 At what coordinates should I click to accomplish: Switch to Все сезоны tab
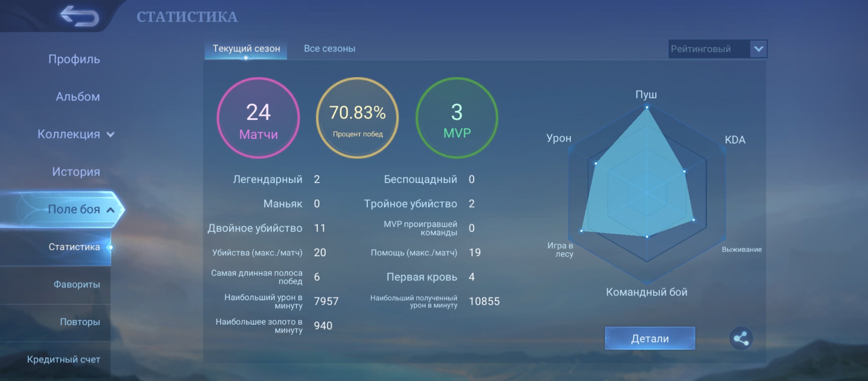tap(330, 48)
